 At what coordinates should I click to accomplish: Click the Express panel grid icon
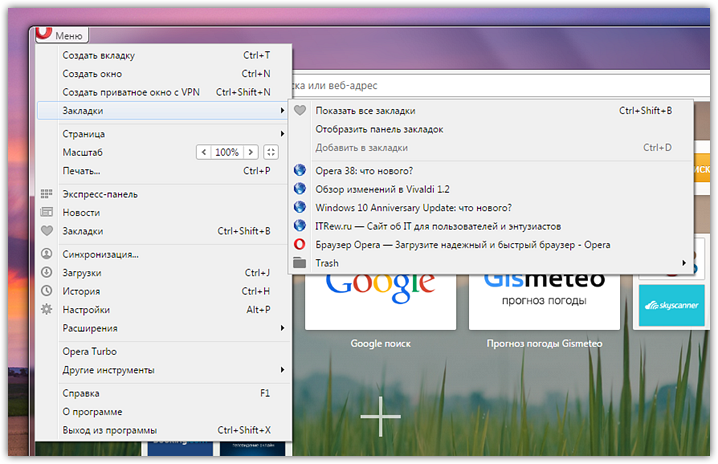click(x=47, y=194)
